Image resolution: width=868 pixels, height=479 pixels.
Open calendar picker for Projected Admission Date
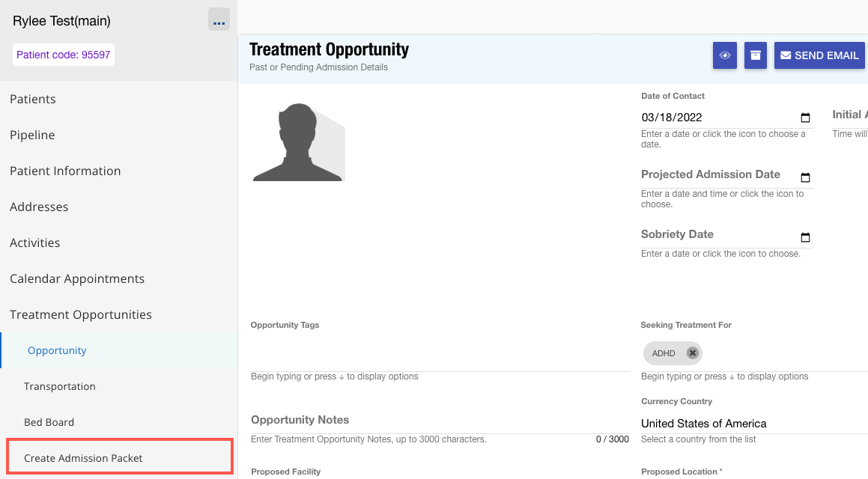[x=805, y=177]
